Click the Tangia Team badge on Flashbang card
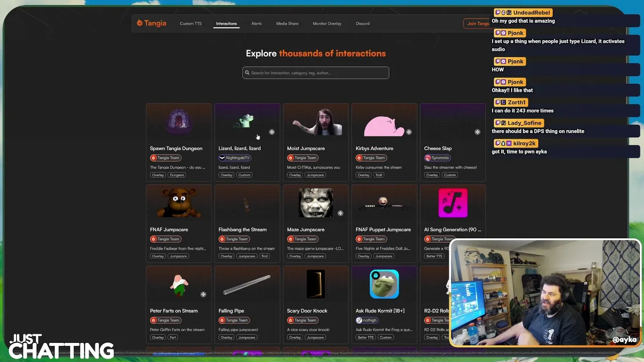The image size is (644, 362). pyautogui.click(x=234, y=239)
